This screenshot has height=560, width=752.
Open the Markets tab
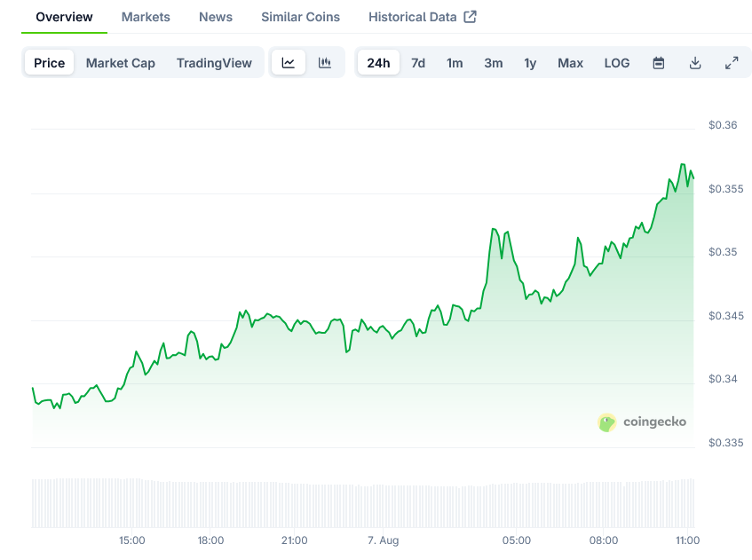click(x=146, y=17)
